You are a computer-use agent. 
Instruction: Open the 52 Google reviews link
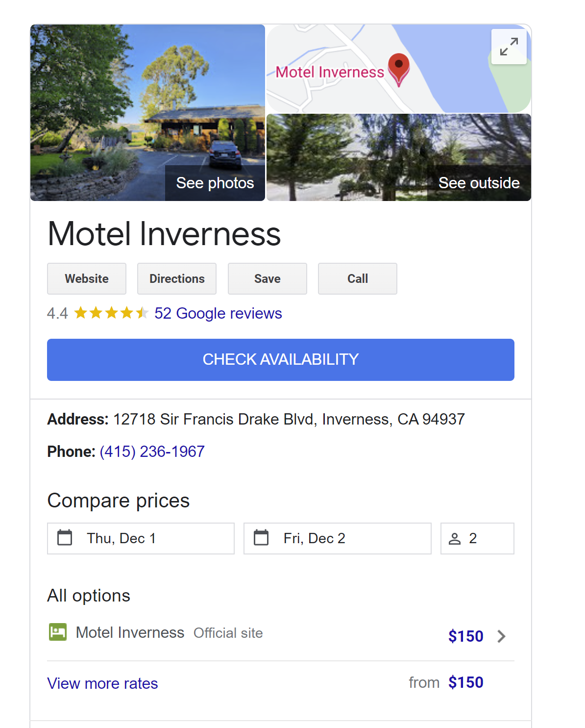218,313
